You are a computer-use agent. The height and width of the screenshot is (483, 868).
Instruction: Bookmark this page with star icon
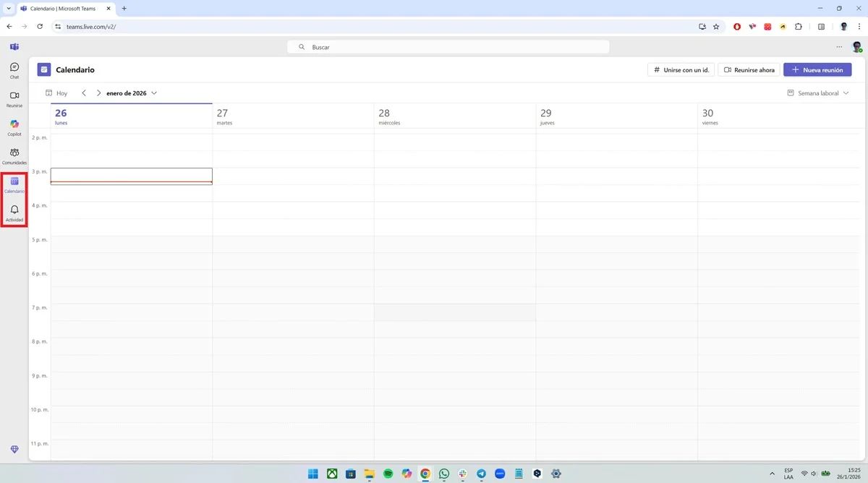click(716, 27)
